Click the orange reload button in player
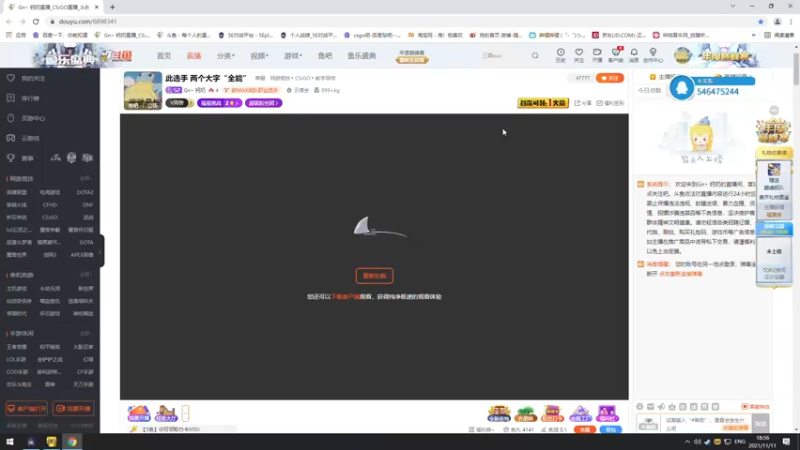 click(x=374, y=276)
